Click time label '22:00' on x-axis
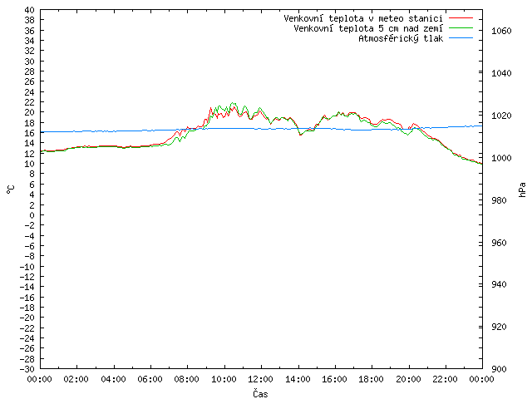The image size is (532, 399). pyautogui.click(x=446, y=379)
